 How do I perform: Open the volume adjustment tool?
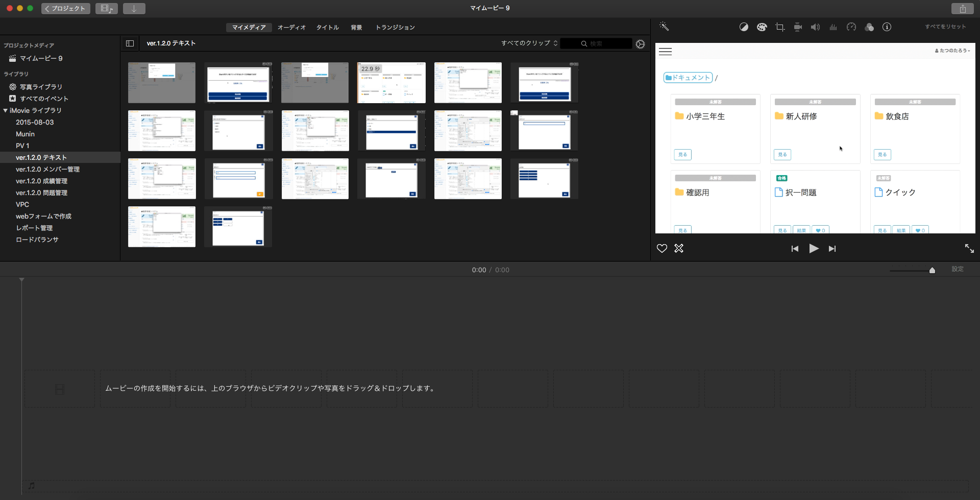coord(815,27)
